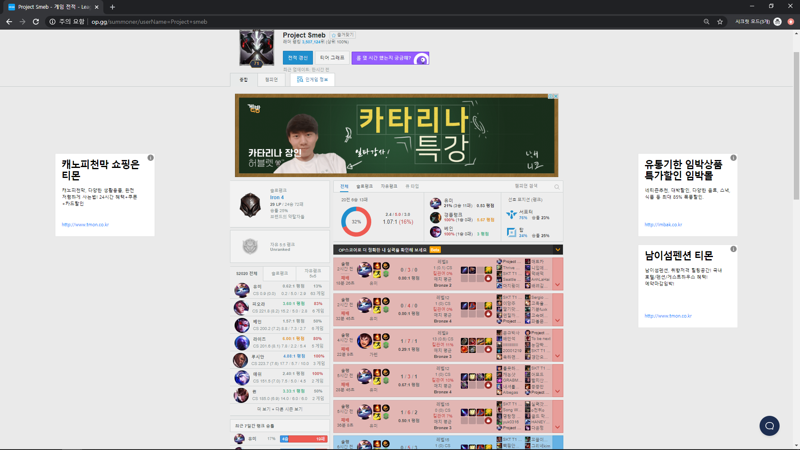Viewport: 800px width, 450px height.
Task: Click the summoner profile icon image
Action: (x=257, y=48)
